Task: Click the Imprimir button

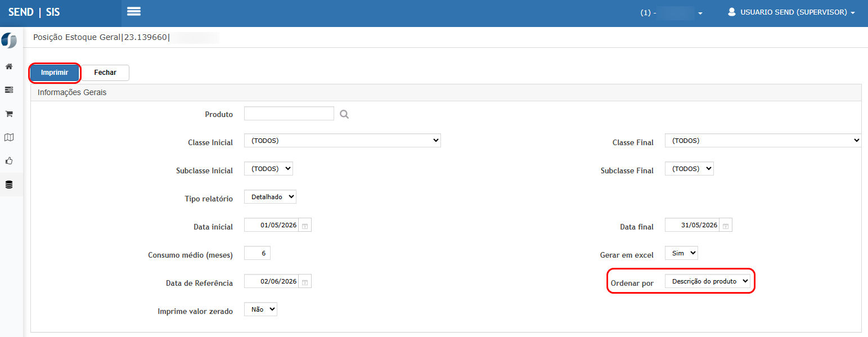Action: (55, 73)
